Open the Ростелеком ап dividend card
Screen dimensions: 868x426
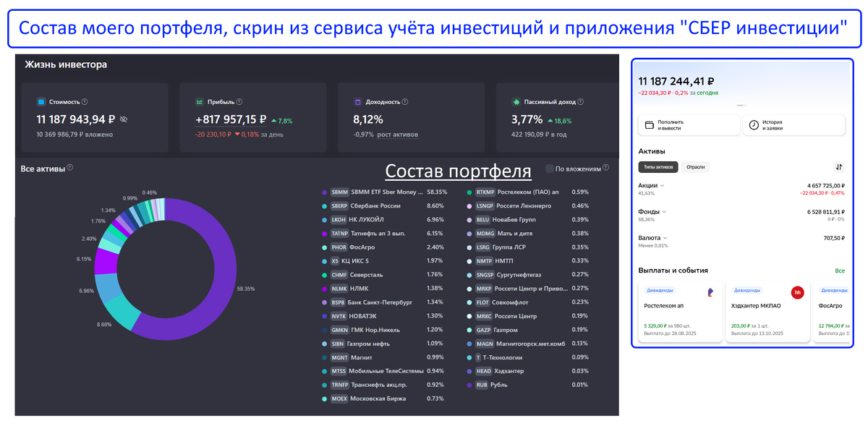click(x=680, y=312)
